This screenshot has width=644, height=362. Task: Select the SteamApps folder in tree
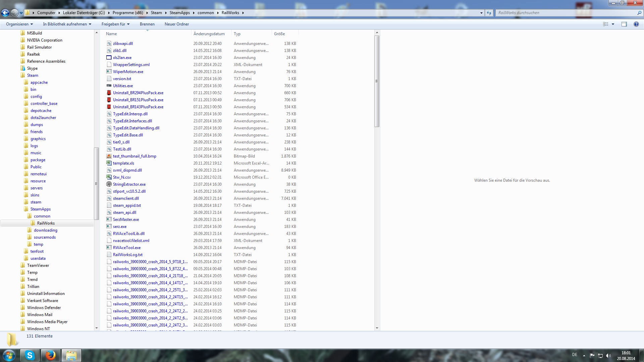41,209
